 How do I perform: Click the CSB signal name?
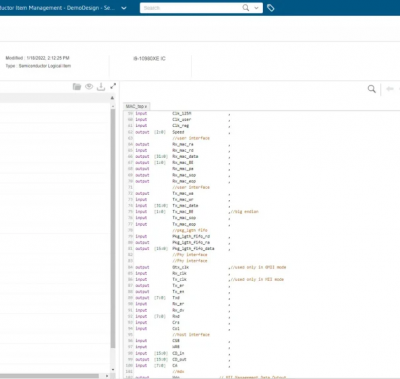(176, 341)
